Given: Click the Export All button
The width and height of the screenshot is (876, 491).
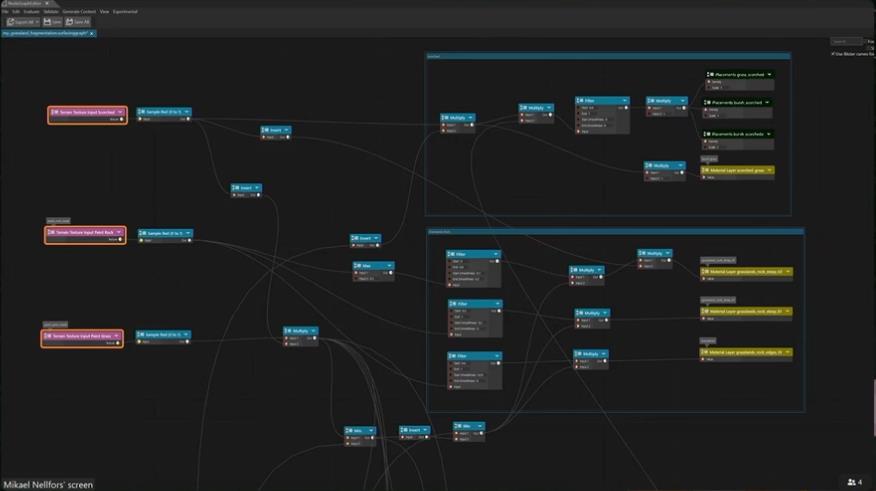Looking at the screenshot, I should coord(22,22).
